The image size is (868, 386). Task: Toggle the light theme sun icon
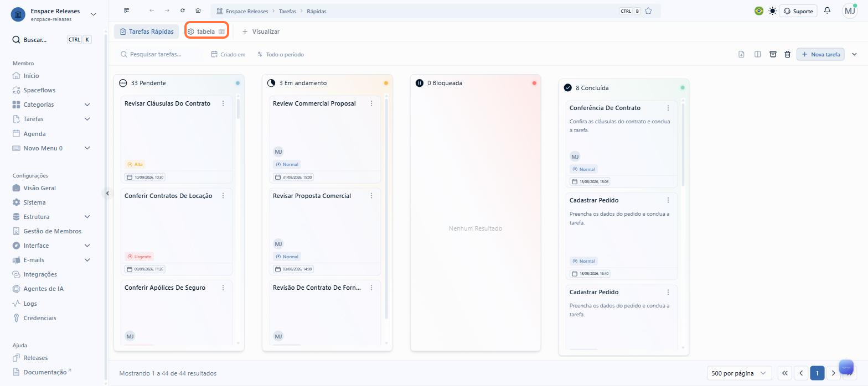tap(772, 11)
